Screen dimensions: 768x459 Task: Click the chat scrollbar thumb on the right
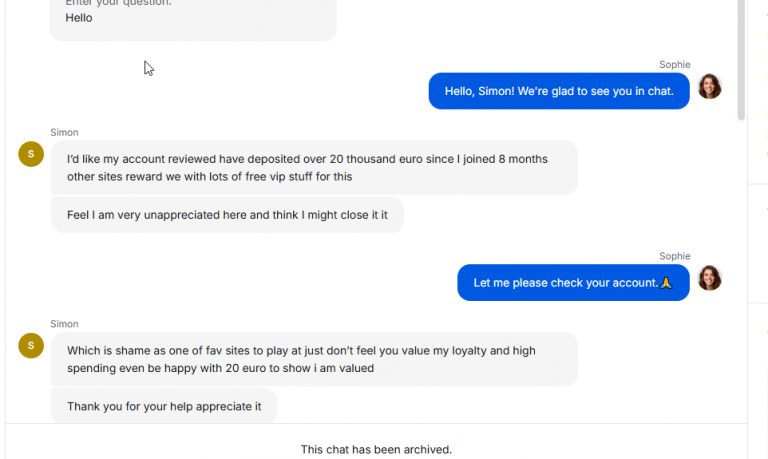click(x=741, y=59)
